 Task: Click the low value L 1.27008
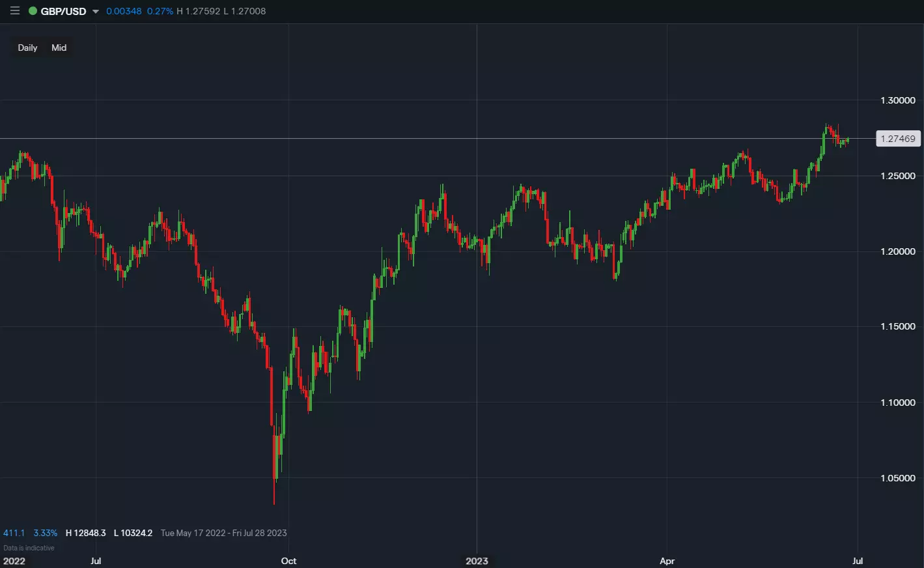tap(245, 11)
